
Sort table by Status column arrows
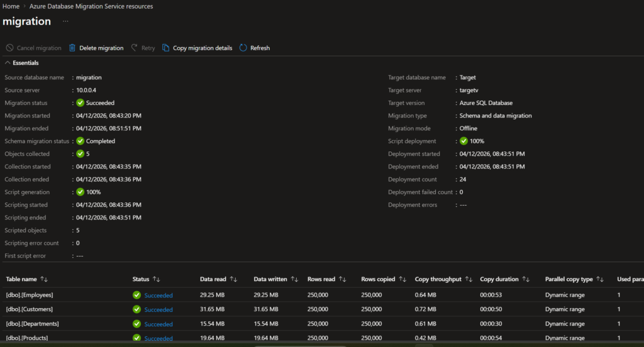157,279
